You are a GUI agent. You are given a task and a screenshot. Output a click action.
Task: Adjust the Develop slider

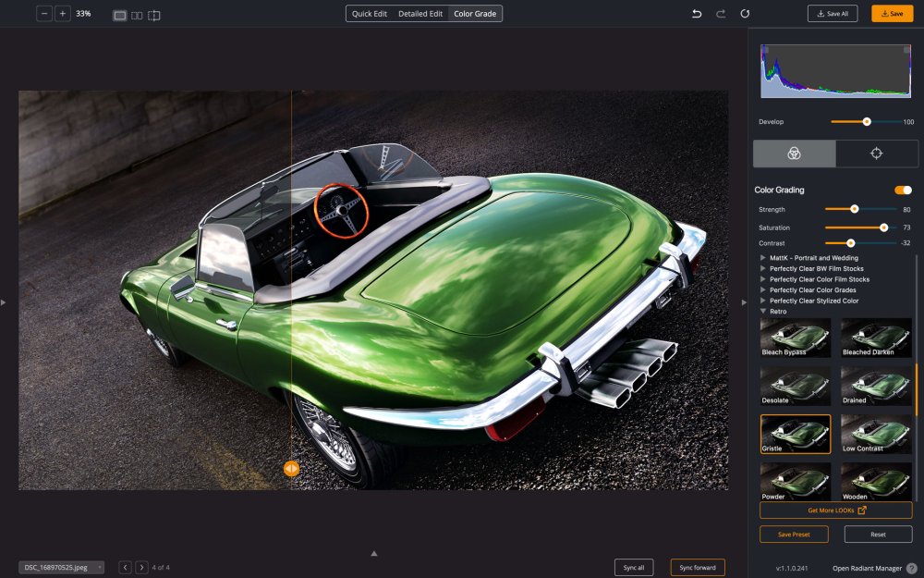click(867, 121)
